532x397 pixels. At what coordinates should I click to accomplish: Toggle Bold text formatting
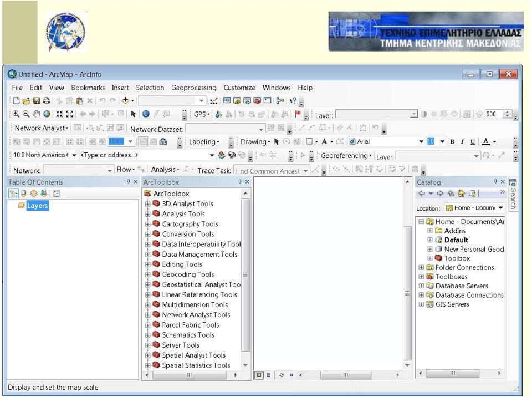click(x=452, y=141)
